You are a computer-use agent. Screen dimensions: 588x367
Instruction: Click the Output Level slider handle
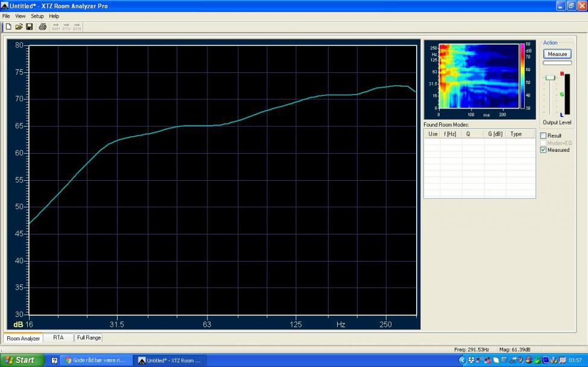[550, 78]
